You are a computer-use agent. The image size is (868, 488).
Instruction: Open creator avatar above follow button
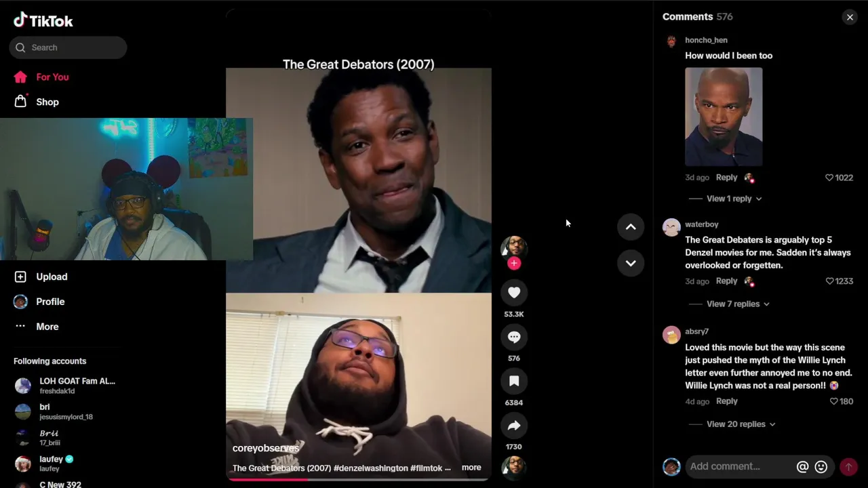click(x=514, y=247)
